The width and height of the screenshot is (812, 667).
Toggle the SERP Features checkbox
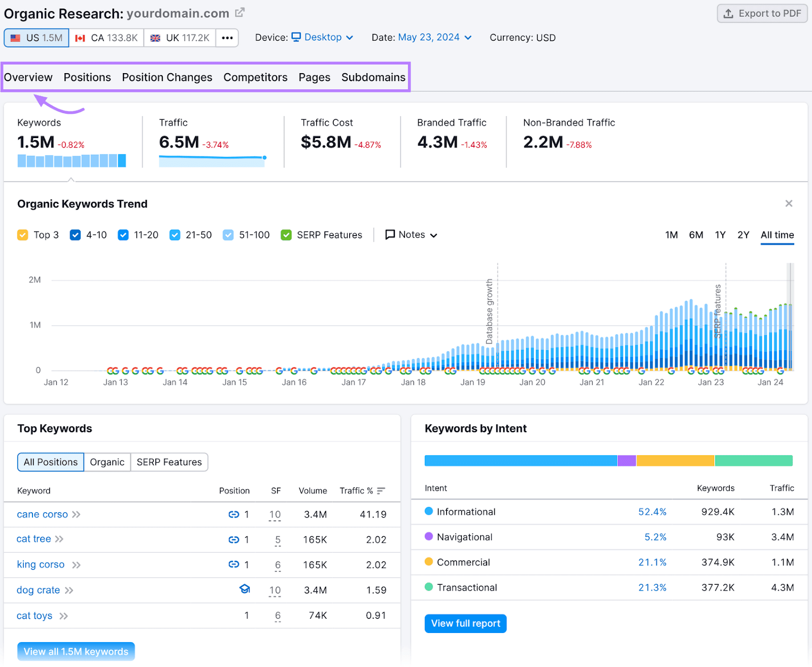[x=286, y=235]
